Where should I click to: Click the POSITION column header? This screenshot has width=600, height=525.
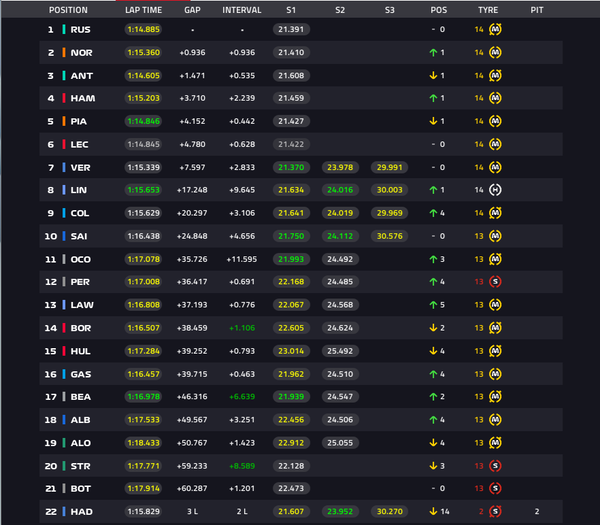68,10
